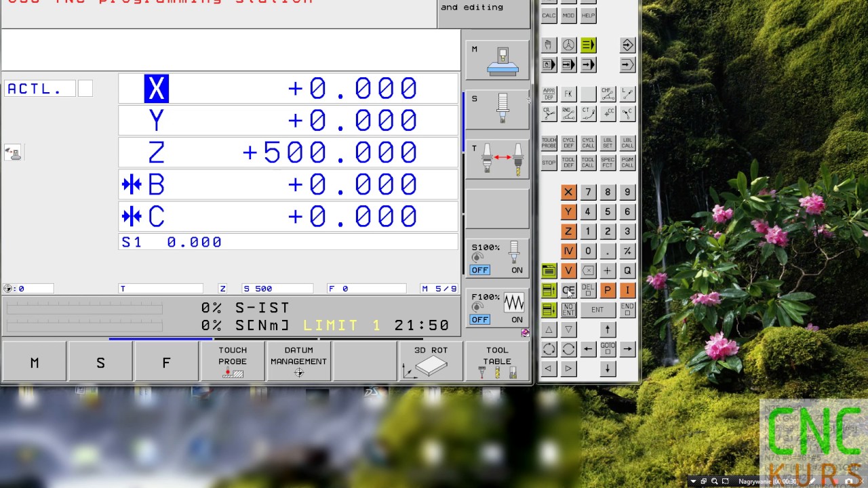Toggle spindle override S100% to OFF
868x488 pixels.
coord(479,270)
